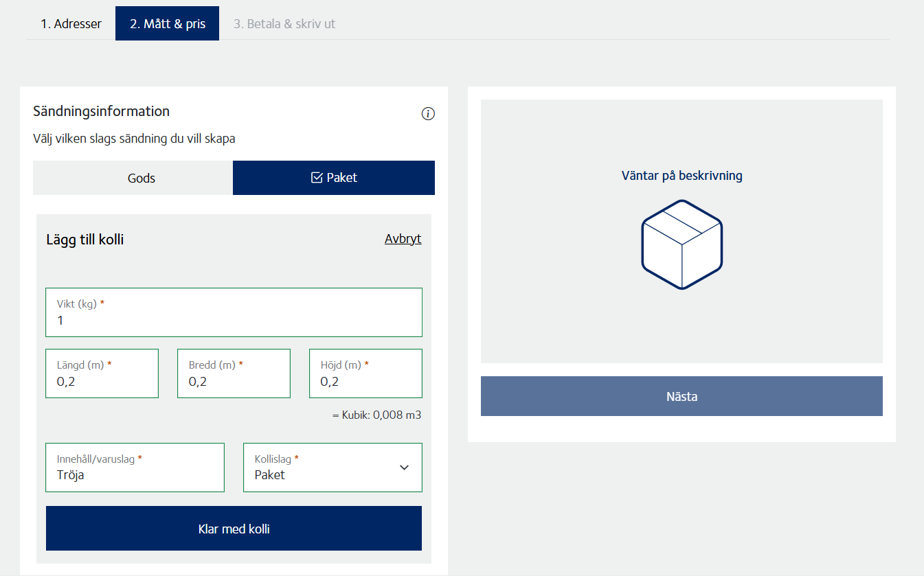
Task: Click the Kubik 0,008 m3 volume text
Action: click(376, 415)
